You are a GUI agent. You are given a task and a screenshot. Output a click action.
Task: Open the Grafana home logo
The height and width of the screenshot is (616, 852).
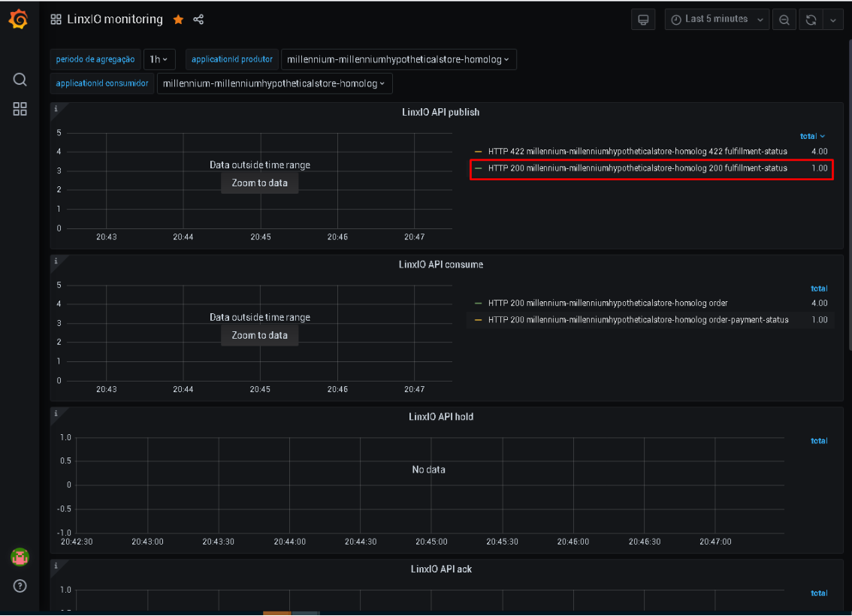19,19
